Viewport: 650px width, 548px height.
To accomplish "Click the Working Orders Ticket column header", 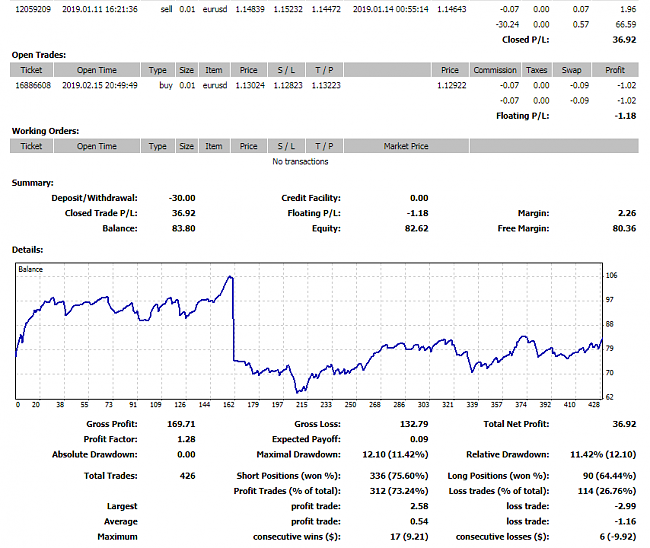I will [x=32, y=146].
